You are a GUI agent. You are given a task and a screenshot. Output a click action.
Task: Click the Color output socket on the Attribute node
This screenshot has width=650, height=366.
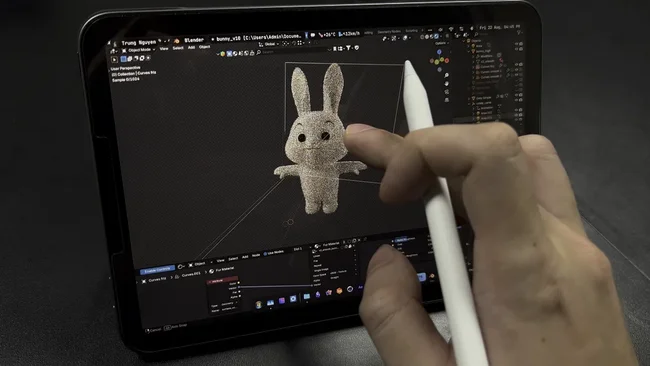pos(238,283)
